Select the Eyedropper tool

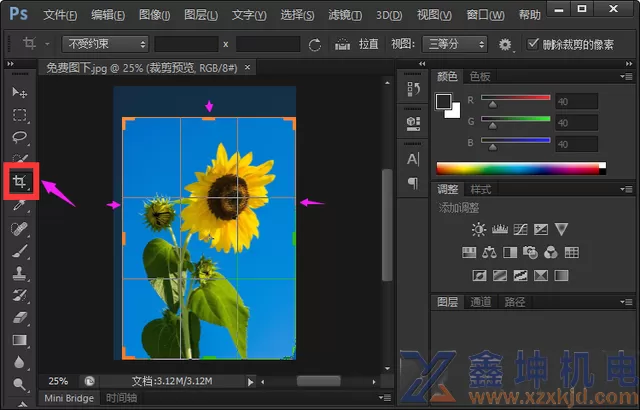pyautogui.click(x=20, y=205)
